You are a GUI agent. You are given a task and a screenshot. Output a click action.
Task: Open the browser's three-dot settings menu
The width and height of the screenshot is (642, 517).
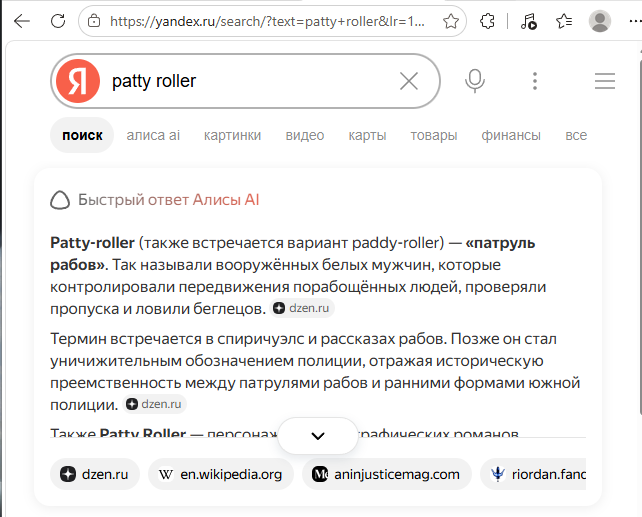pyautogui.click(x=635, y=21)
